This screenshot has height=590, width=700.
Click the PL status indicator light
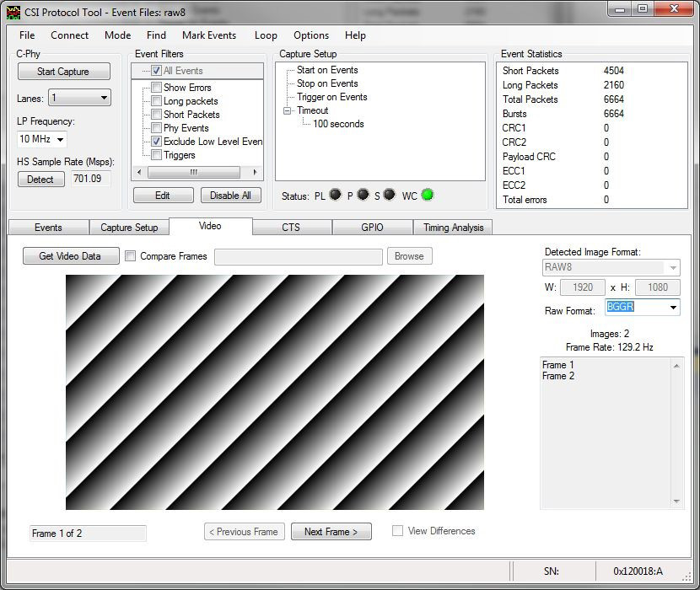pos(335,195)
